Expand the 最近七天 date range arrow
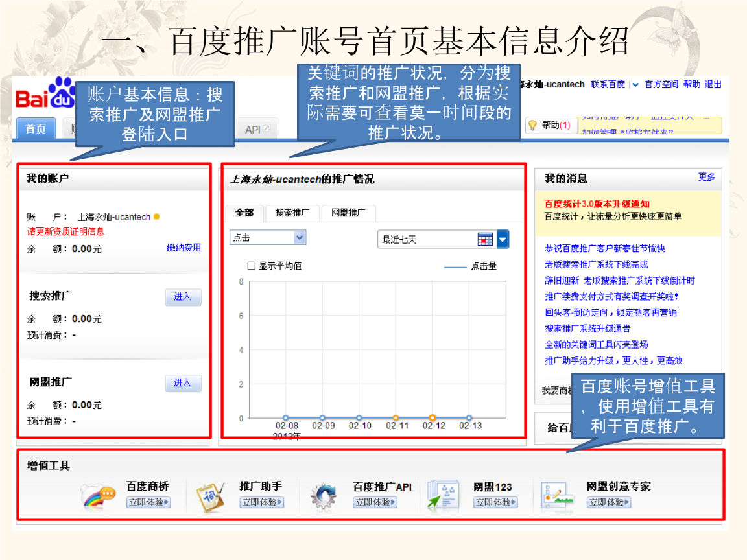This screenshot has height=560, width=747. [x=503, y=239]
